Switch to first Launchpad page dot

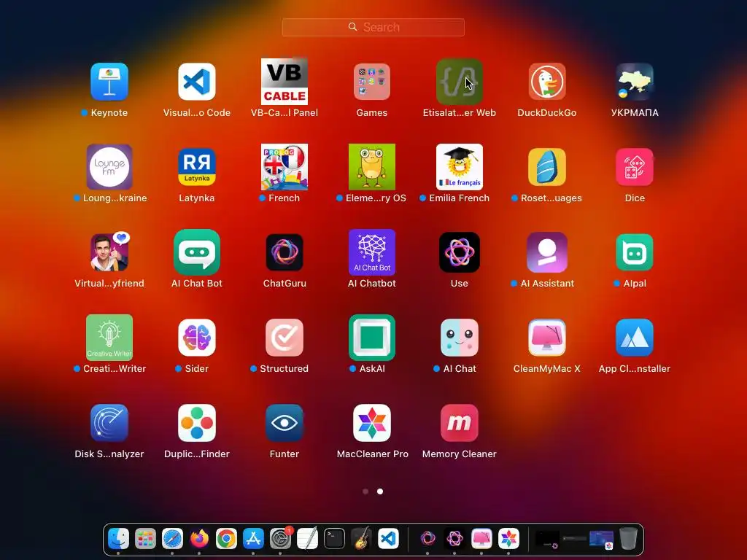(x=365, y=491)
